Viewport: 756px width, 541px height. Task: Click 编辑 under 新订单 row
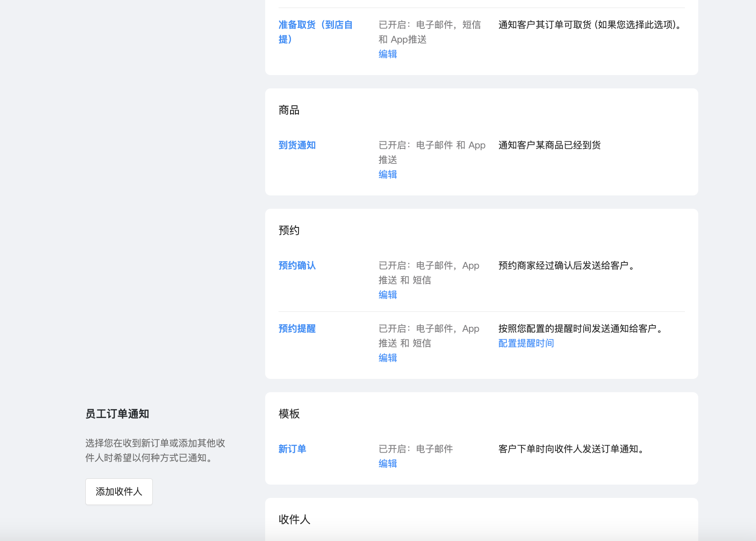click(387, 464)
